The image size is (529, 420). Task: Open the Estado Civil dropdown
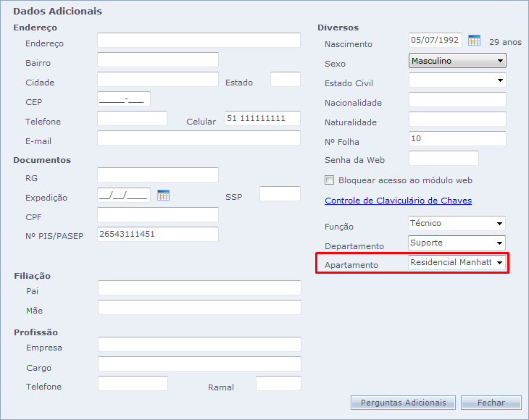point(457,80)
